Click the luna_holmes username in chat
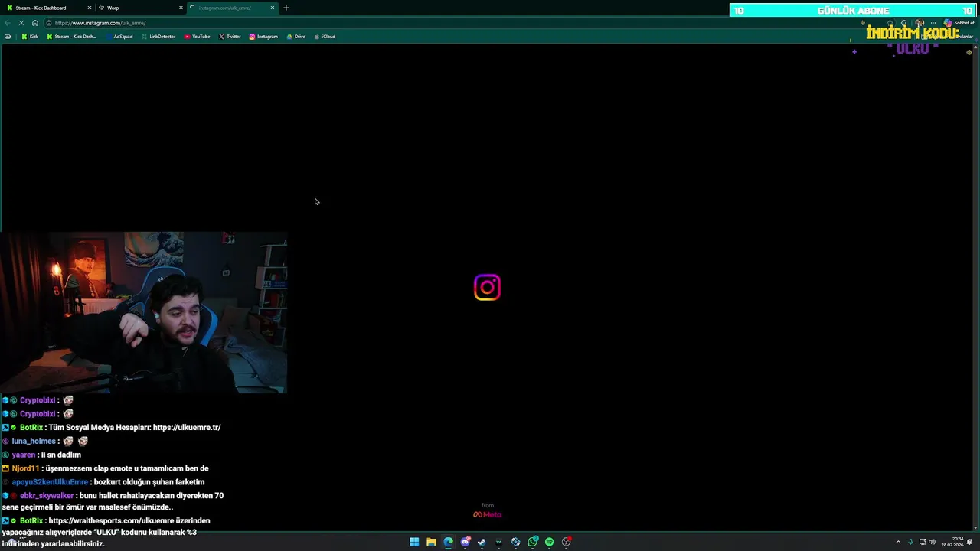The width and height of the screenshot is (980, 551). point(34,442)
